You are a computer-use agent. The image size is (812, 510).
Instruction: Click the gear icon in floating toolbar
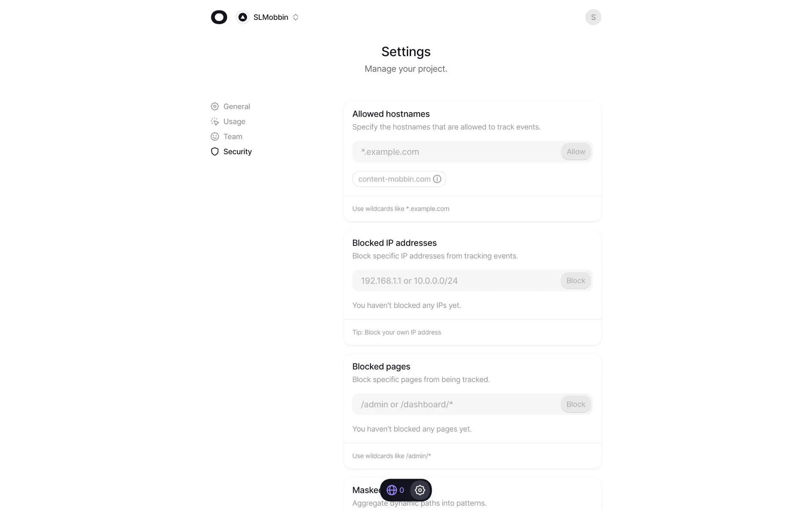coord(420,490)
